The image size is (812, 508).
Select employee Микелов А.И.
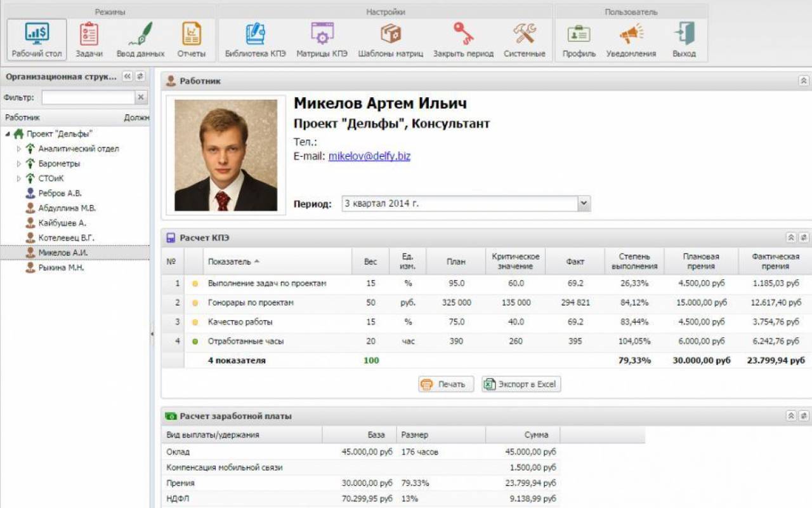click(75, 252)
